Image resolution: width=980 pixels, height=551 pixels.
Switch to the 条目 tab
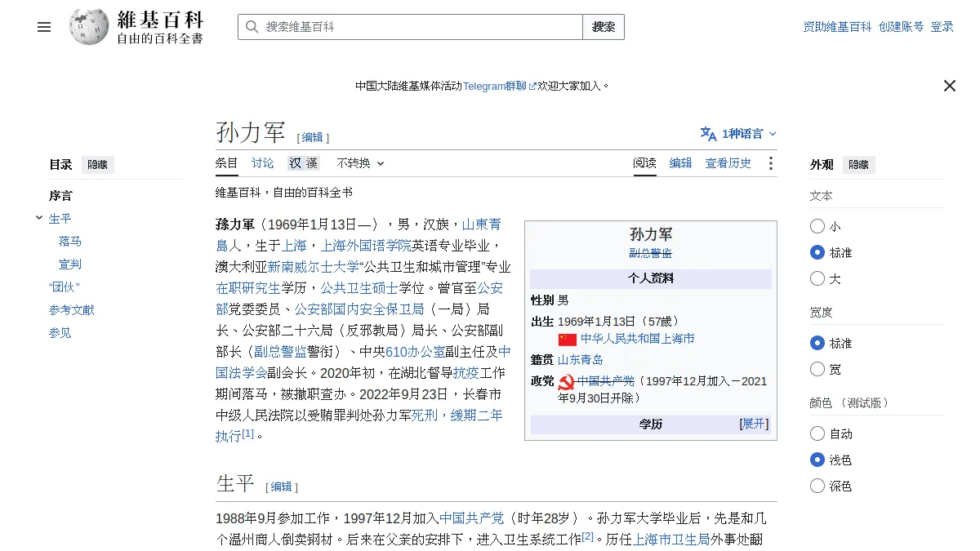(x=227, y=163)
